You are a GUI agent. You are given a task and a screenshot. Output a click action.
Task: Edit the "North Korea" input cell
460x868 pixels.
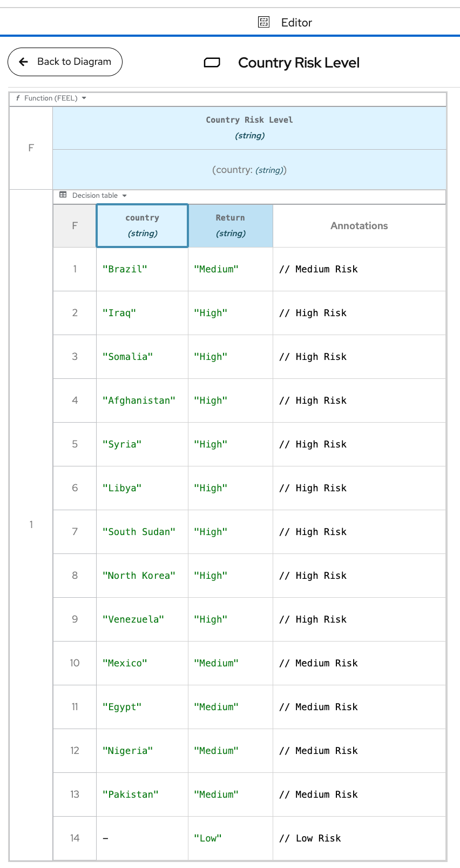(143, 576)
